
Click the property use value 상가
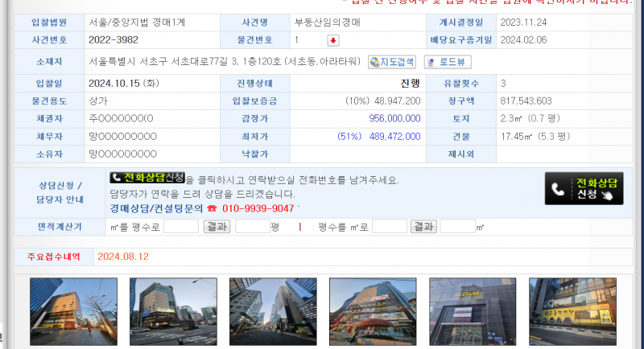coord(98,101)
